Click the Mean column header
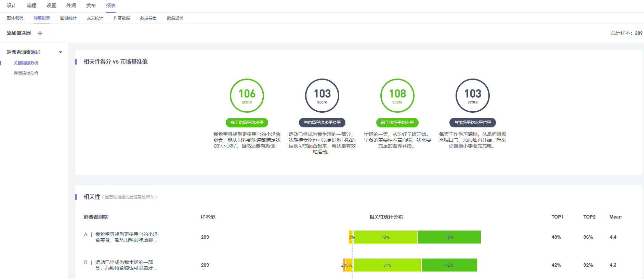The width and height of the screenshot is (644, 279). tap(615, 217)
